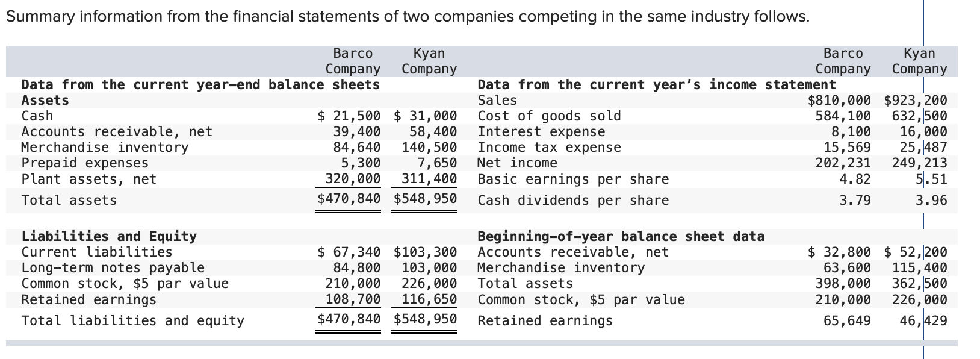The height and width of the screenshot is (359, 980).
Task: Click Kyan beginning inventory 115,400
Action: coord(920,267)
